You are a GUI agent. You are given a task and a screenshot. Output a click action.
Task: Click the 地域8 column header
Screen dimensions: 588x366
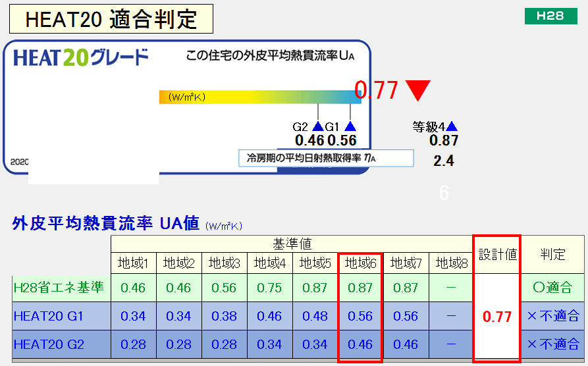(451, 263)
